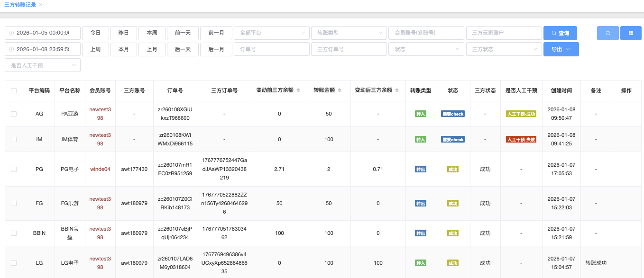Click member account link winde04
Viewport: 644px width, 278px height.
coord(100,169)
